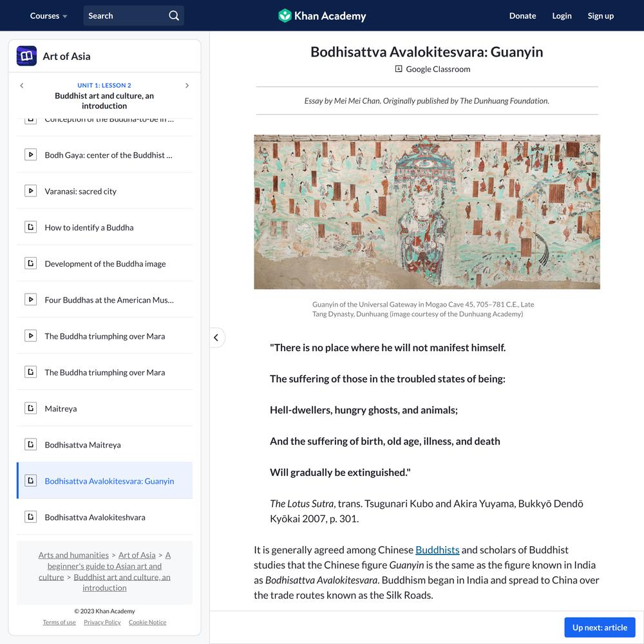Screen dimensions: 644x644
Task: Open Four Buddhas at the American Mus… video
Action: click(x=105, y=299)
